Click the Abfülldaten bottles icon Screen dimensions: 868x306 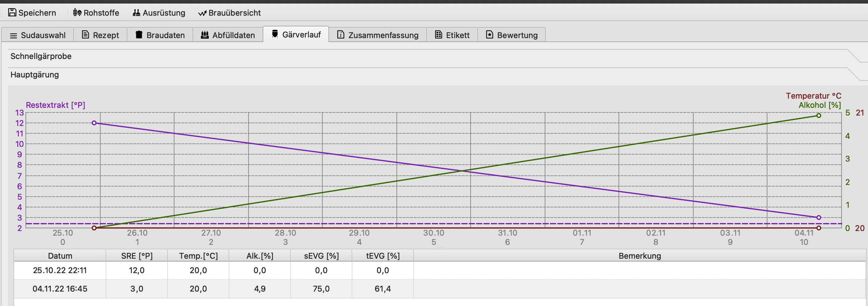[x=205, y=35]
